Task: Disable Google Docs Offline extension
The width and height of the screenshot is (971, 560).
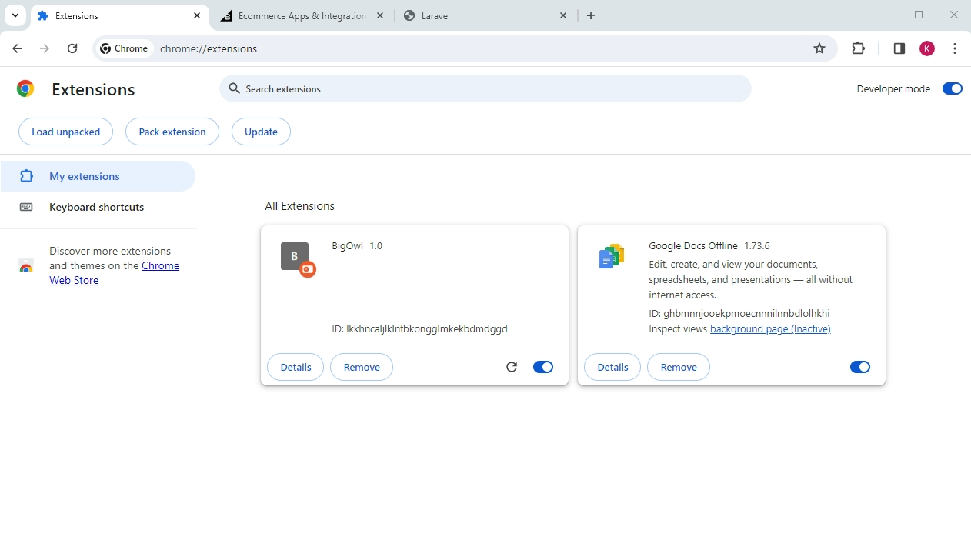Action: 859,367
